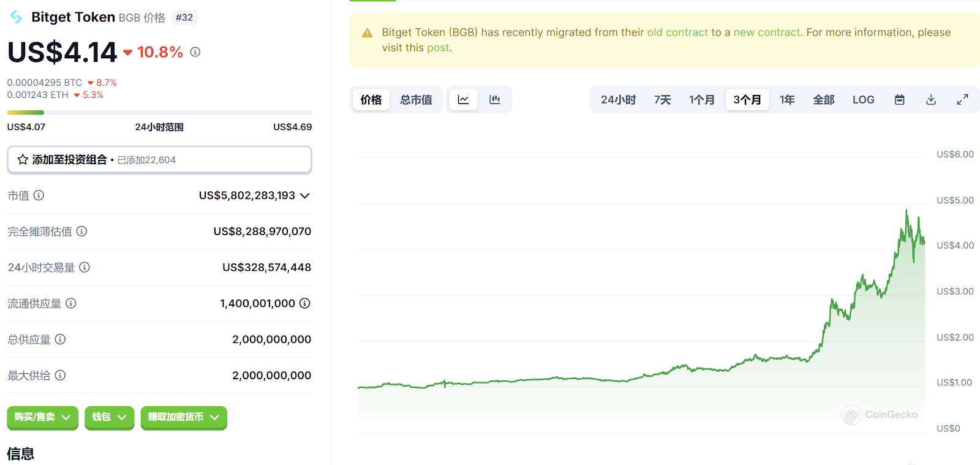The width and height of the screenshot is (980, 465).
Task: Click the US$4.07 low range value
Action: pos(26,127)
